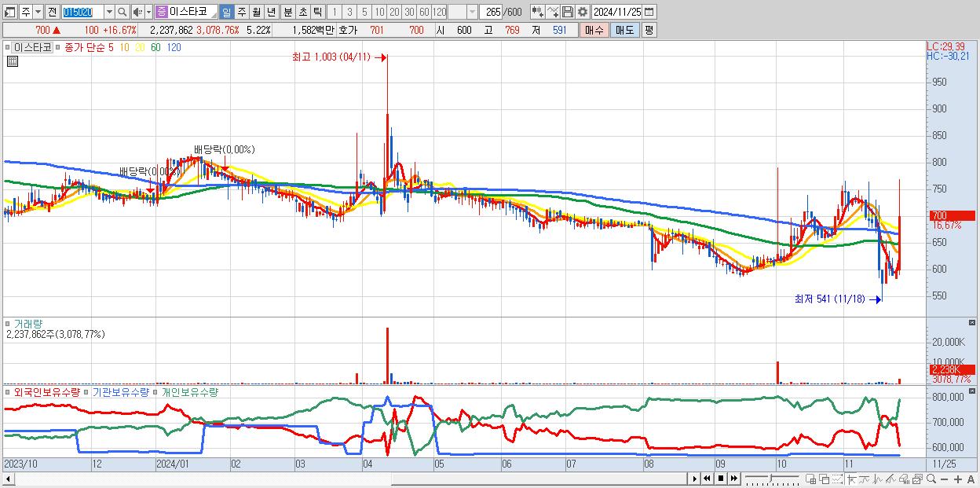Click the add-chart-region icon with plus square
980x488 pixels.
(x=811, y=479)
